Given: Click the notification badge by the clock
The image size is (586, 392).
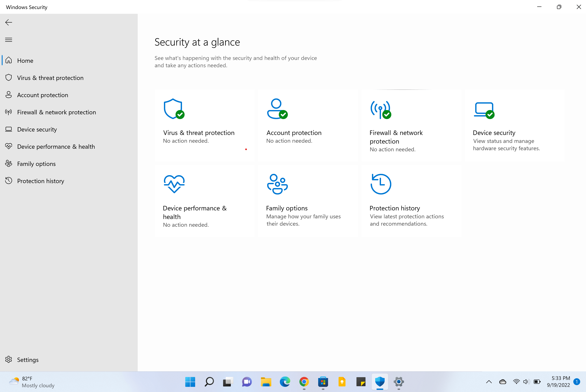Looking at the screenshot, I should [577, 382].
